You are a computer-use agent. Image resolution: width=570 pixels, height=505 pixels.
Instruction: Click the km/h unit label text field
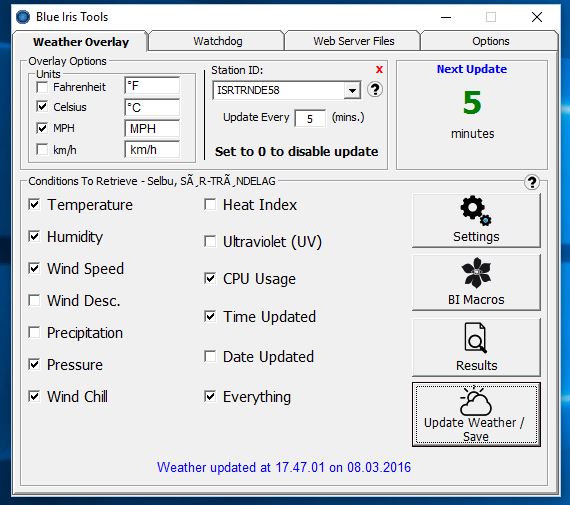coord(152,150)
